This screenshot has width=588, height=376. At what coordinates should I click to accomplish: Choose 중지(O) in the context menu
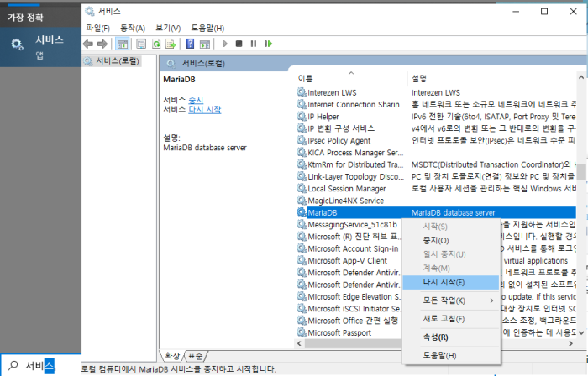pos(451,240)
